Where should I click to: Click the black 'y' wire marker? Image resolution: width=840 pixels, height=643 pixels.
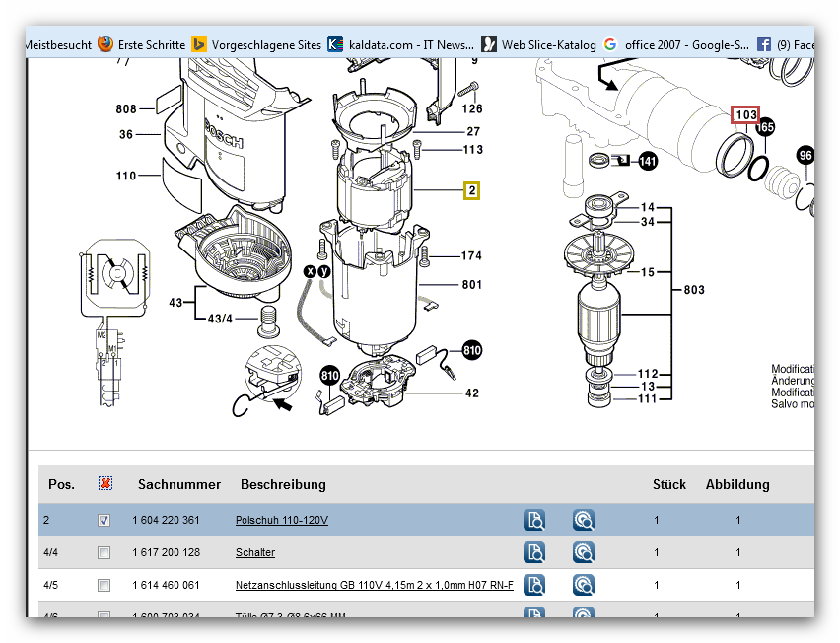pos(324,271)
